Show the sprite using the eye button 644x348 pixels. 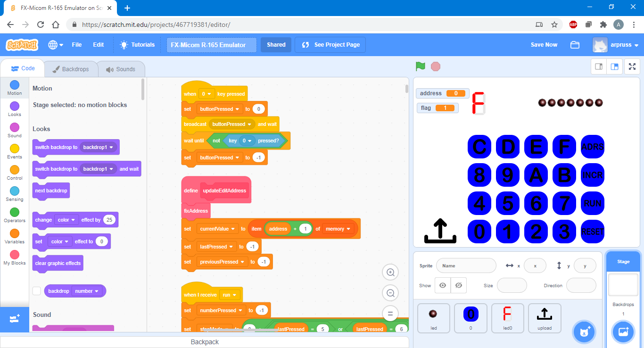pos(442,285)
